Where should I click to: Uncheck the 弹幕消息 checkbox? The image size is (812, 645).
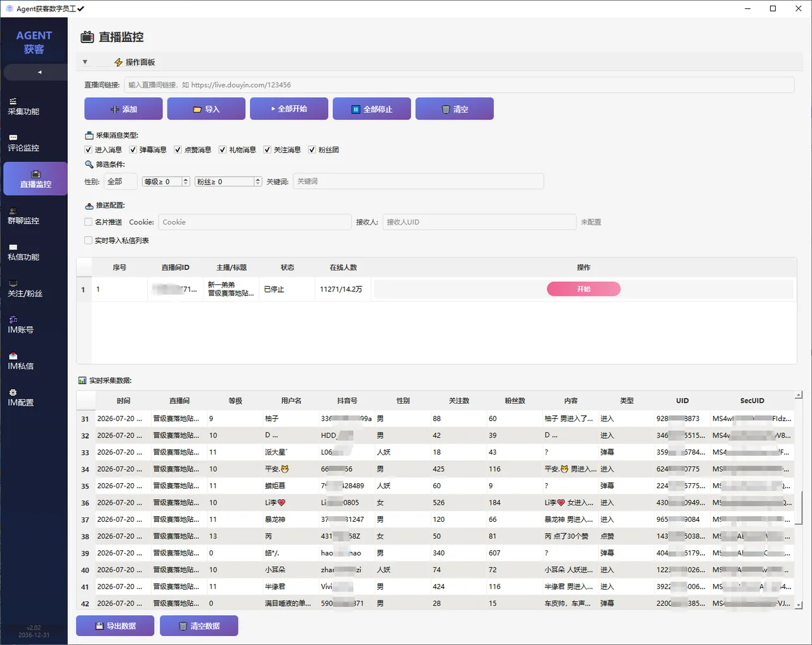click(x=133, y=150)
